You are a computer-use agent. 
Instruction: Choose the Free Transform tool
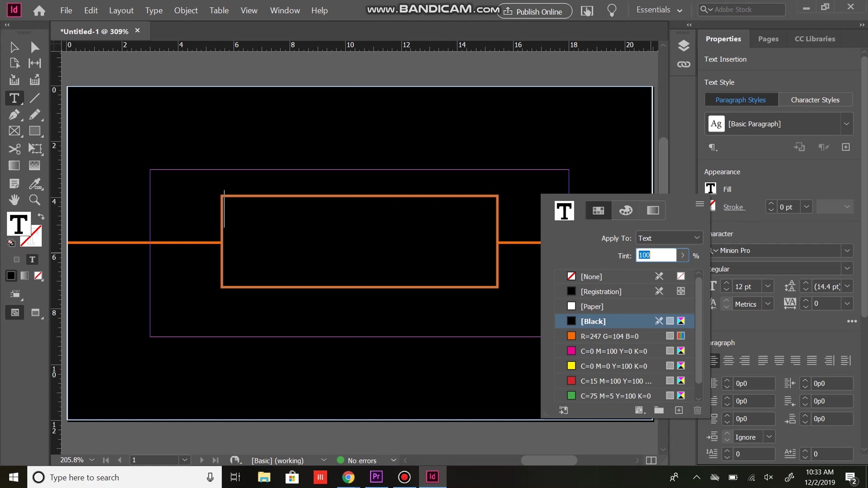click(x=35, y=149)
